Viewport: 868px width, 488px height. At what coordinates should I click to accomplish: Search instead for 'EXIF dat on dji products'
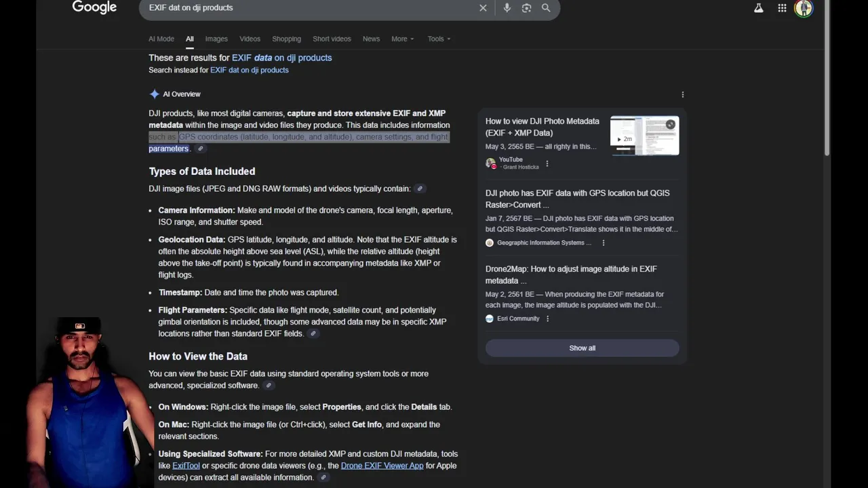pyautogui.click(x=249, y=70)
